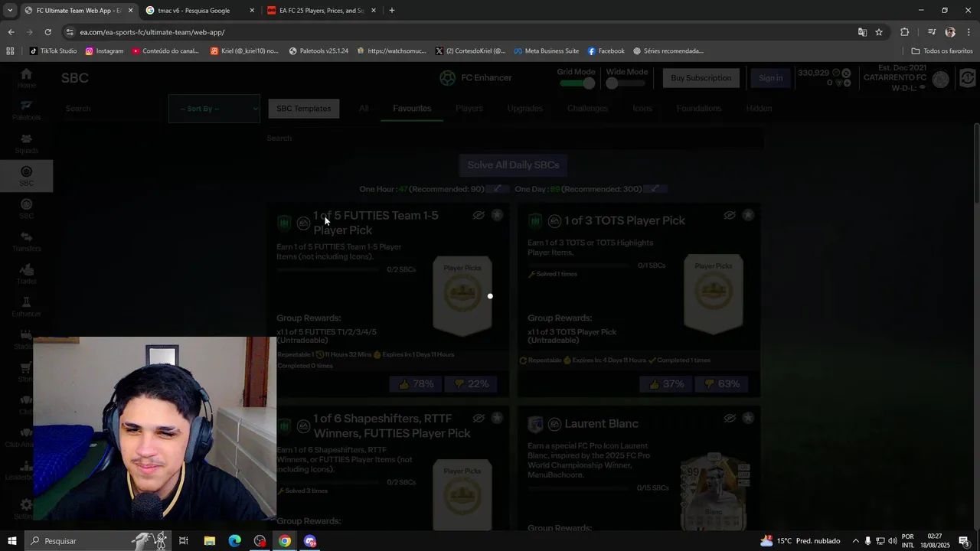Open Task View on taskbar
Image resolution: width=980 pixels, height=551 pixels.
(184, 541)
